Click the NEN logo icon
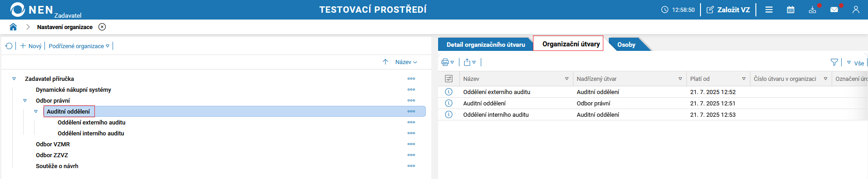Screen dimensions: 868x179 [x=18, y=10]
